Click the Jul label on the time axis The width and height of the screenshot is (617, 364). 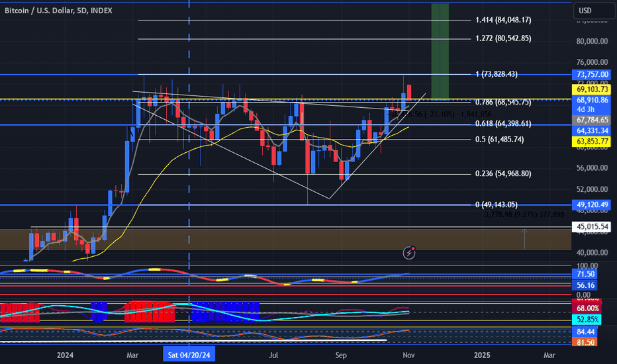[273, 355]
